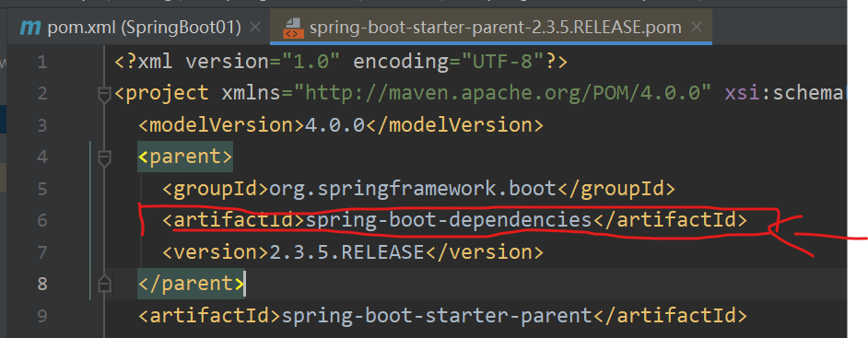Close the pom.xml (SpringBoot01) tab
Viewport: 868px width, 338px height.
click(255, 27)
